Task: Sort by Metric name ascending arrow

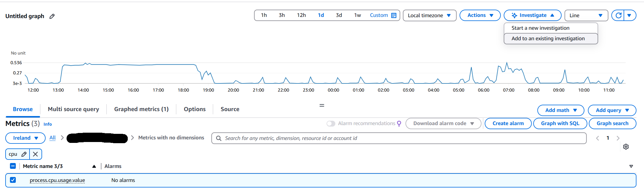Action: pyautogui.click(x=94, y=167)
